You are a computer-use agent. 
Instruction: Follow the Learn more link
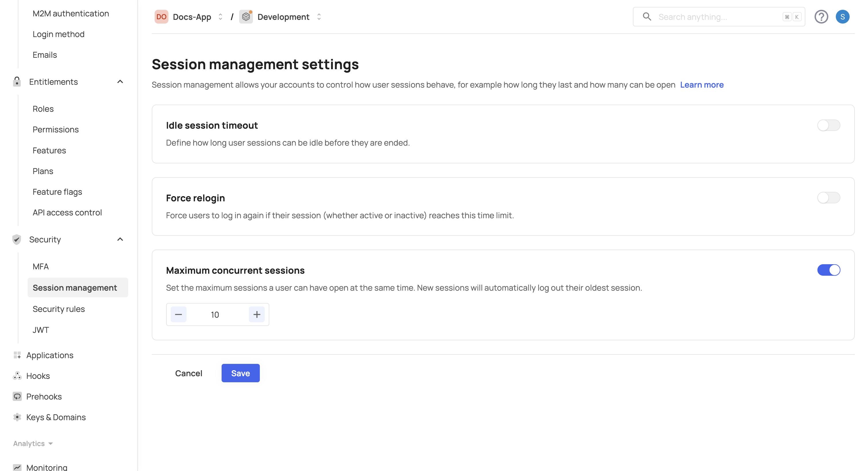tap(702, 84)
